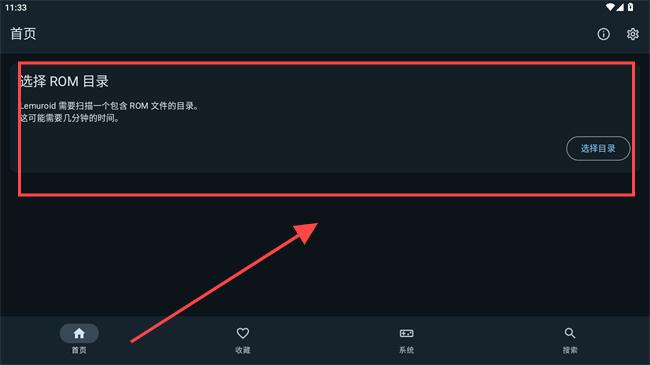The height and width of the screenshot is (365, 650).
Task: Click the 这可能需要几分钟的时间 line
Action: [x=70, y=118]
